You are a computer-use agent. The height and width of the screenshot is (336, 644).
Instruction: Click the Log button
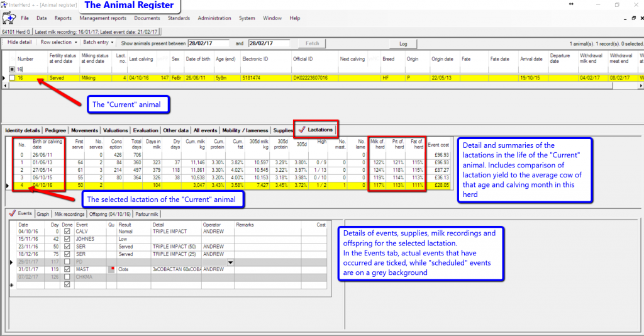click(x=403, y=44)
